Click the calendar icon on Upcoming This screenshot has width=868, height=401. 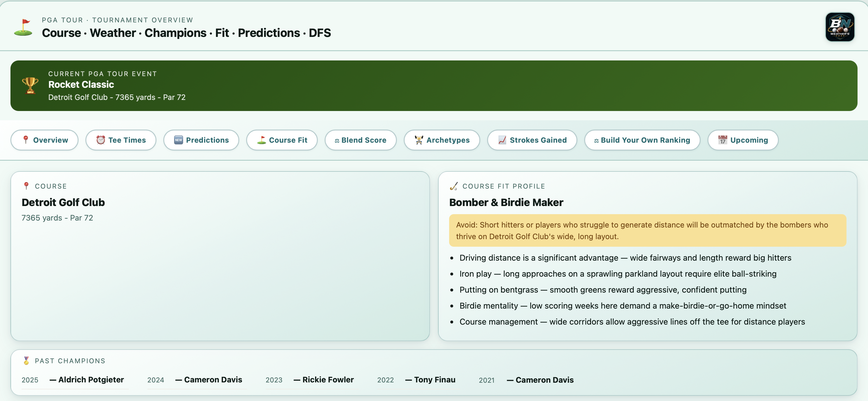click(x=723, y=140)
